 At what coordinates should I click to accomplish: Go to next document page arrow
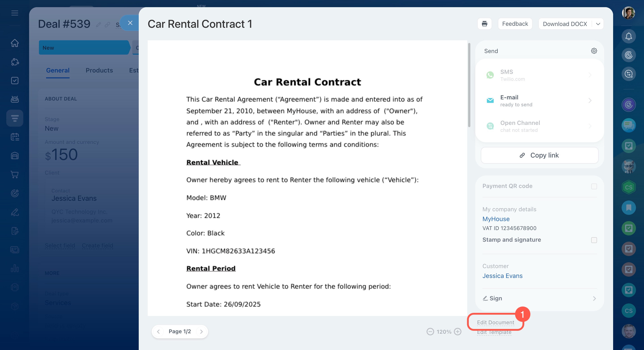point(201,331)
